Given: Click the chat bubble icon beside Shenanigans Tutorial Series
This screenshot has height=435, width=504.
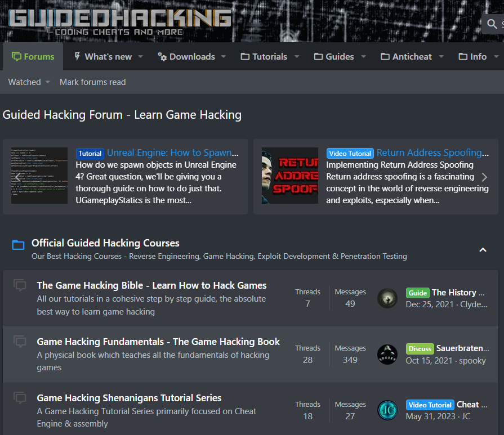Looking at the screenshot, I should pyautogui.click(x=20, y=397).
